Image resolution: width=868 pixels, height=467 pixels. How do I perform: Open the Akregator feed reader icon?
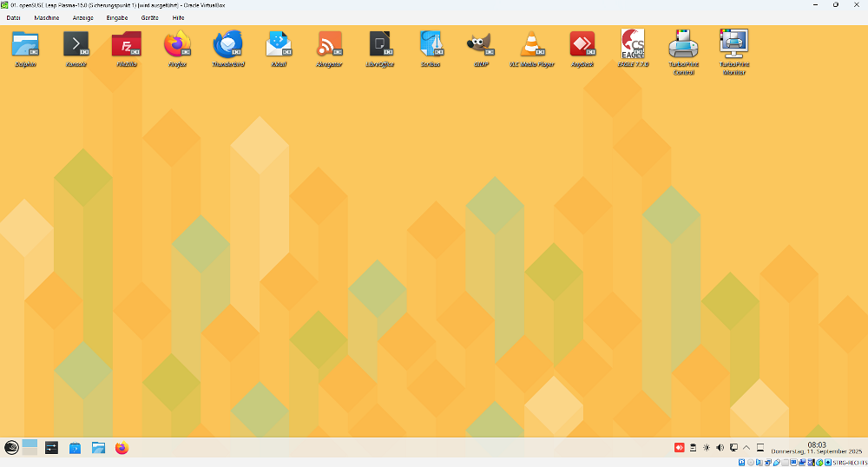click(330, 44)
